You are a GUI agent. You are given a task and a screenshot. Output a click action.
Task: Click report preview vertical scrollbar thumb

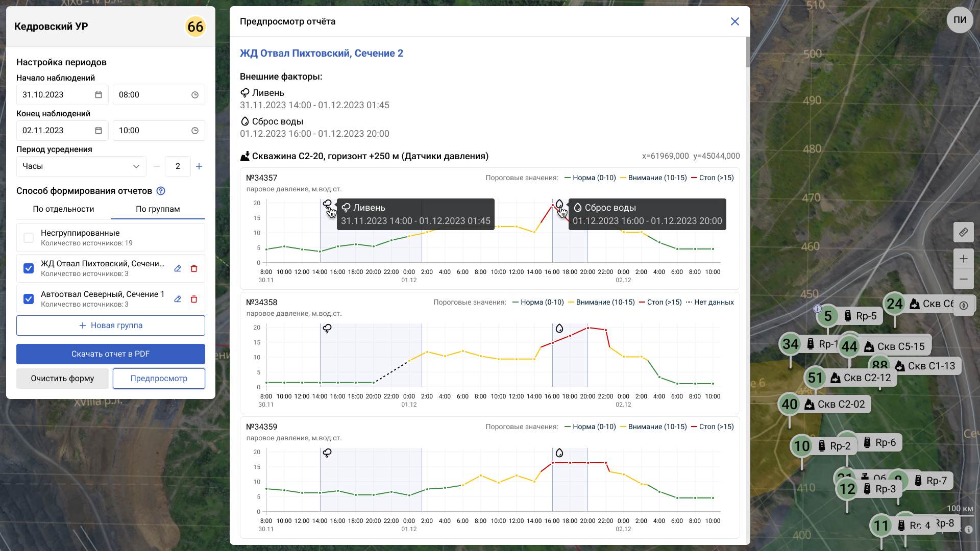748,52
